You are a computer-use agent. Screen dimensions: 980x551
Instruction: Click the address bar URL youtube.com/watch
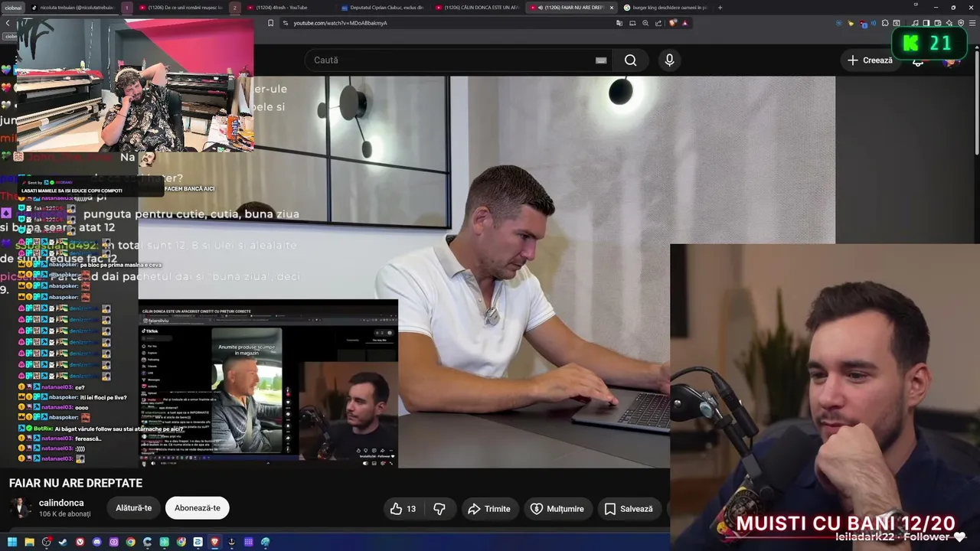(340, 23)
